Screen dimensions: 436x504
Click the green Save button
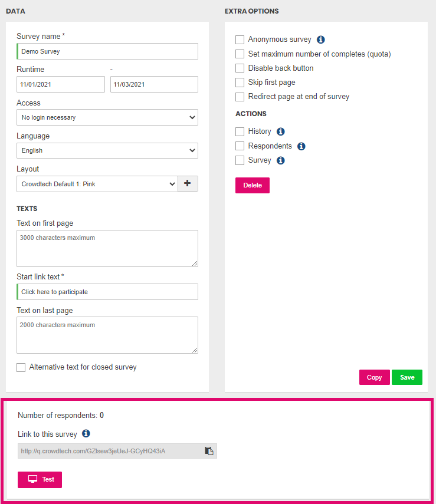pos(407,377)
